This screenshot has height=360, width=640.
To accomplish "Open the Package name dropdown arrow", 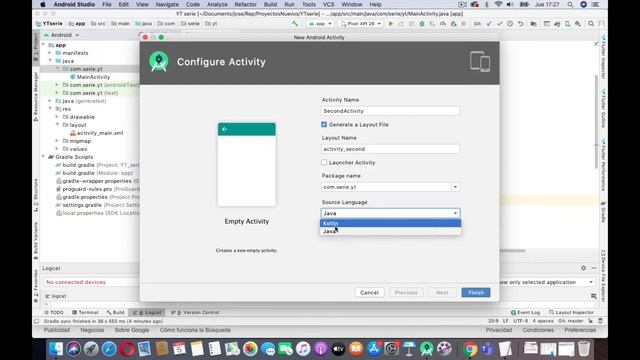I will (x=455, y=187).
